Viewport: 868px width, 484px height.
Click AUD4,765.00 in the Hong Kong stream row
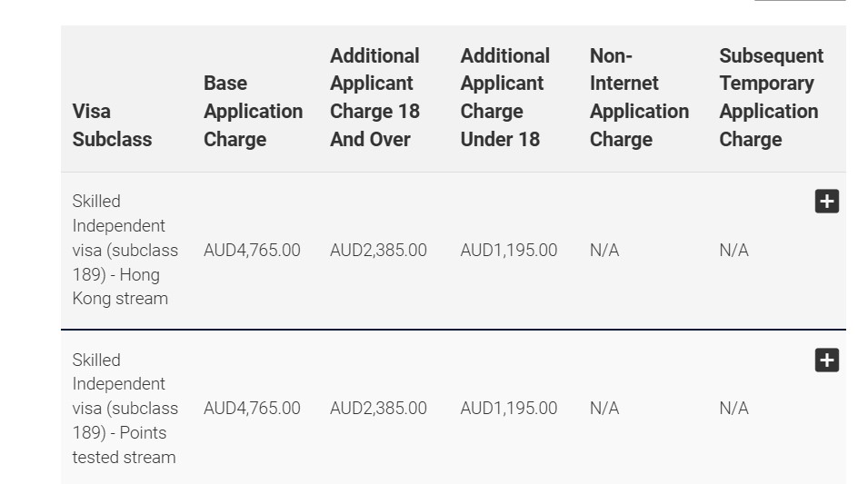coord(252,250)
